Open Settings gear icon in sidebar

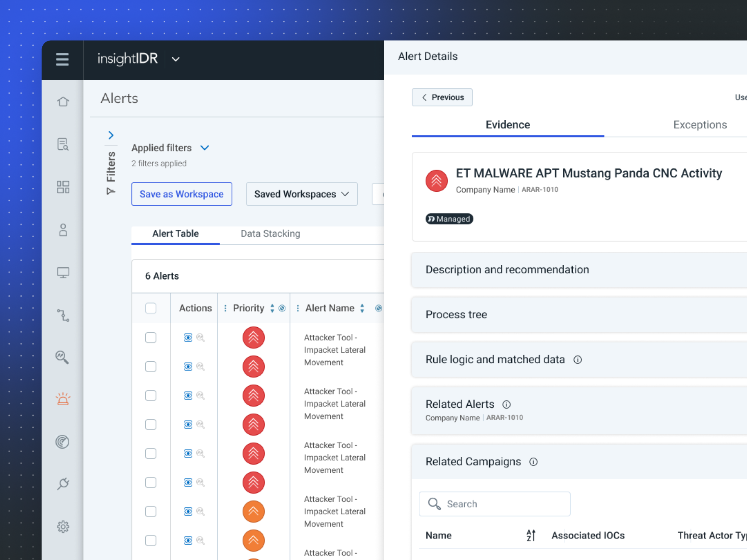pyautogui.click(x=63, y=526)
